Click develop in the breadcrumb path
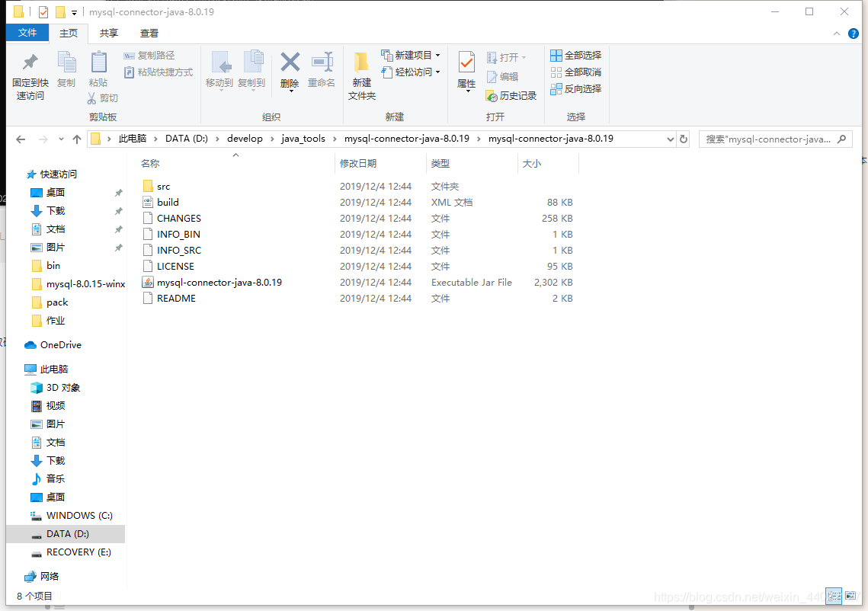 [x=245, y=139]
